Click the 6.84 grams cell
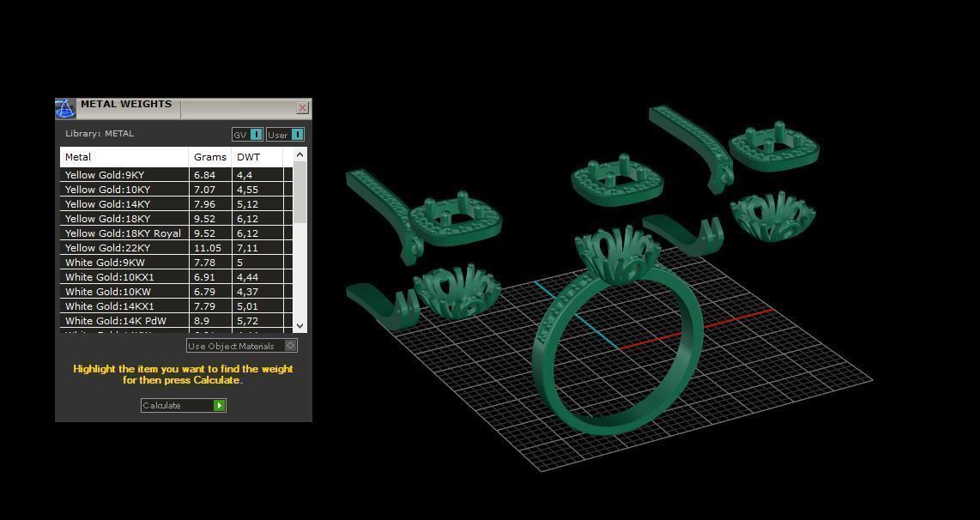Viewport: 980px width, 520px height. click(x=210, y=175)
